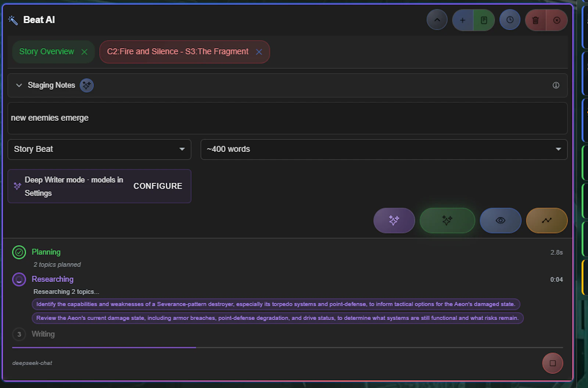Click into the 'new enemies emerge' text field
This screenshot has width=588, height=388.
(x=288, y=118)
